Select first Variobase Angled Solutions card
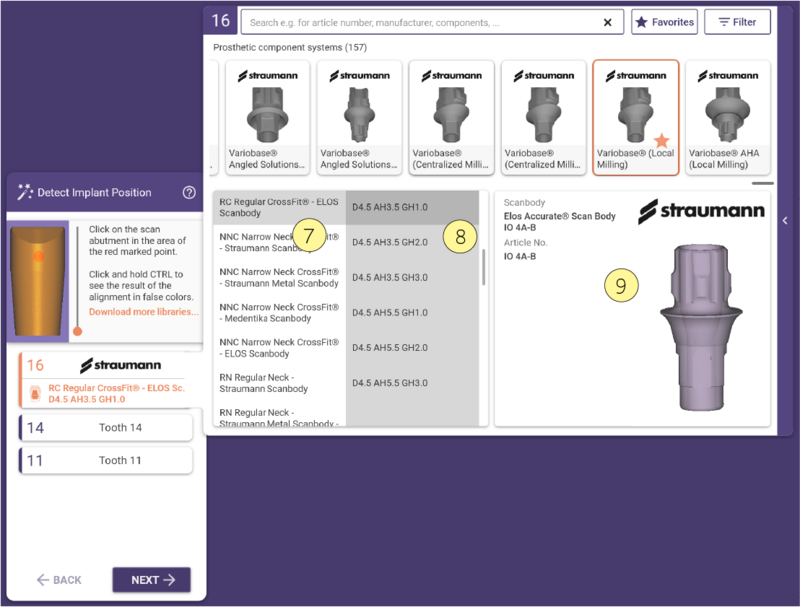Image resolution: width=800 pixels, height=607 pixels. click(267, 118)
